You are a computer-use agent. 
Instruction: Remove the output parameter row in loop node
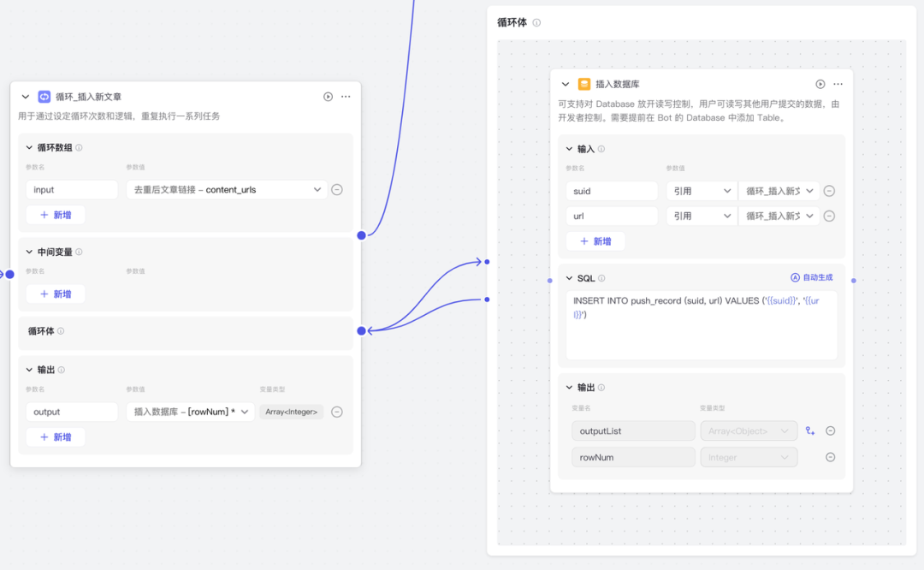pyautogui.click(x=337, y=412)
